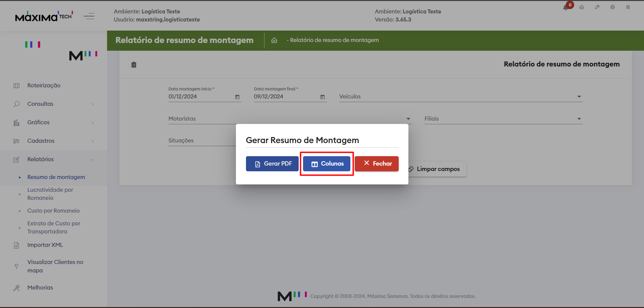Viewport: 644px width, 308px height.
Task: Open Roteirização in sidebar
Action: 44,86
